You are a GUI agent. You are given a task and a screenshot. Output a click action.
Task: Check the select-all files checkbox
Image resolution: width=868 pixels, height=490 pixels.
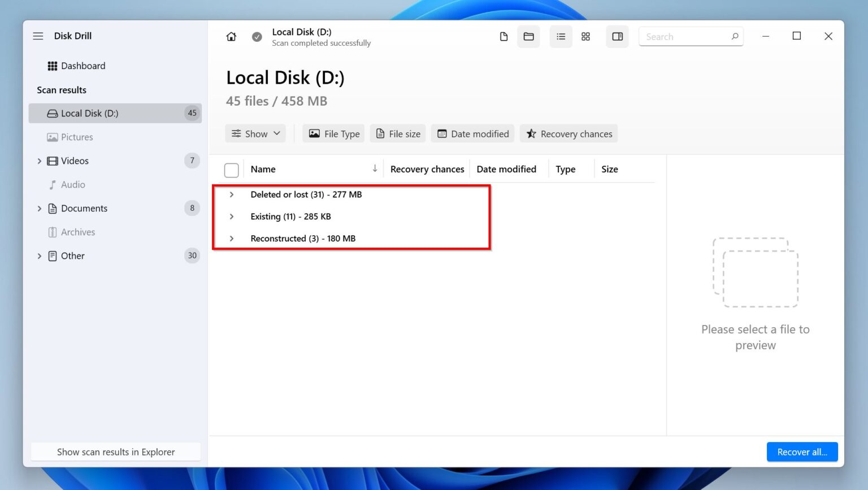click(x=232, y=169)
